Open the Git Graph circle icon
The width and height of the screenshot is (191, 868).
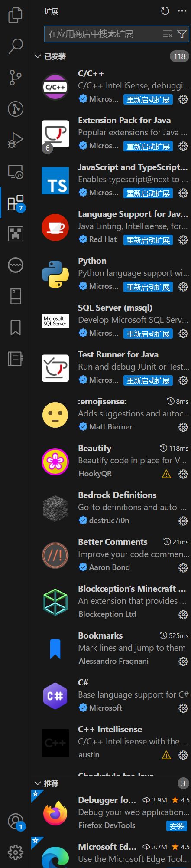16,109
